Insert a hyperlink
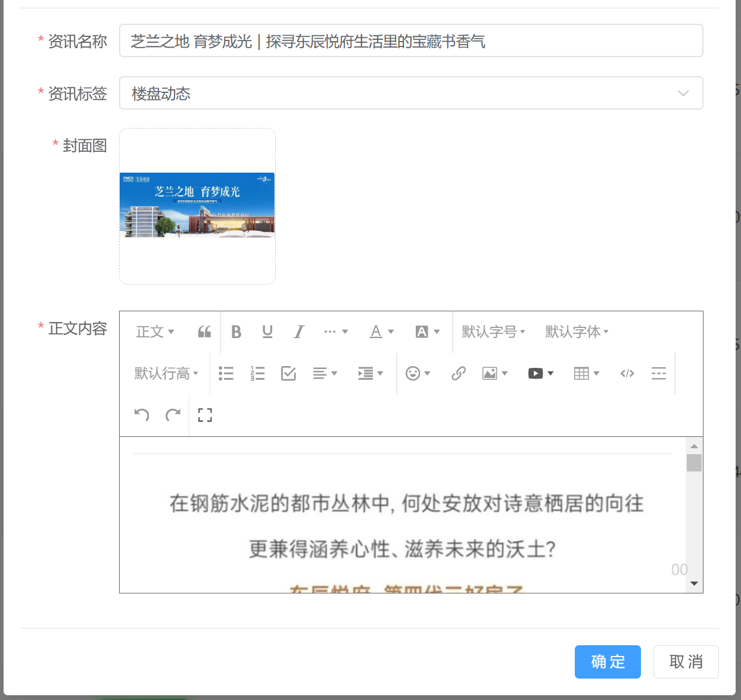Screen dimensions: 741x700 (458, 373)
